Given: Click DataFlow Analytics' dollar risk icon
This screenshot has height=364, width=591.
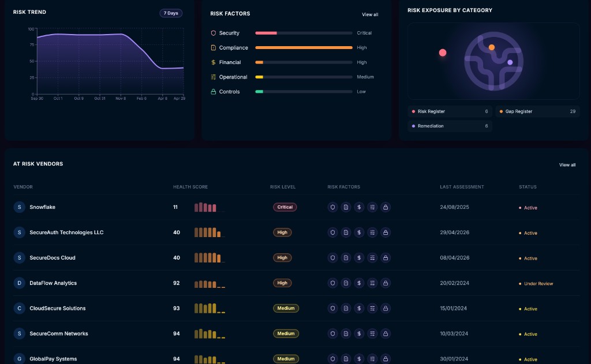Looking at the screenshot, I should (359, 283).
